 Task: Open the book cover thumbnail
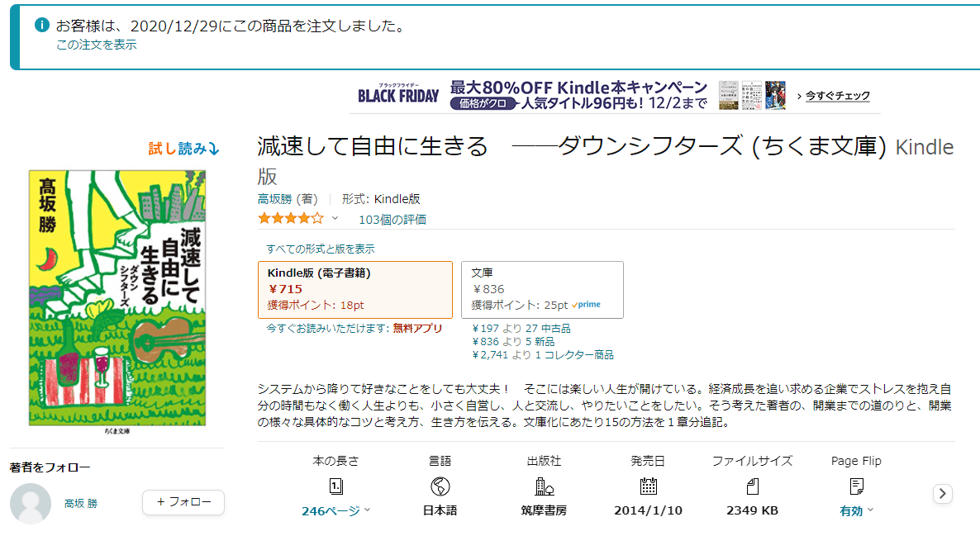117,298
